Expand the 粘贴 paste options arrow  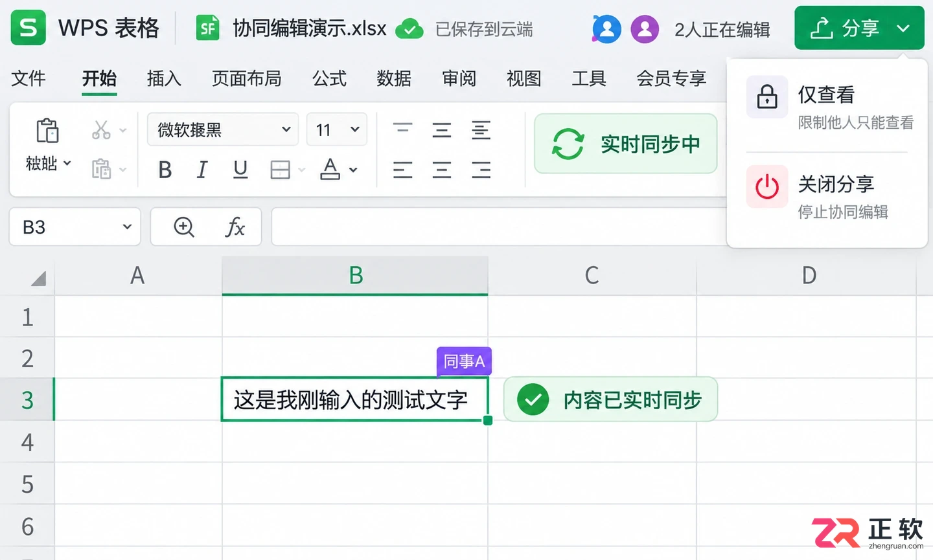pos(67,162)
